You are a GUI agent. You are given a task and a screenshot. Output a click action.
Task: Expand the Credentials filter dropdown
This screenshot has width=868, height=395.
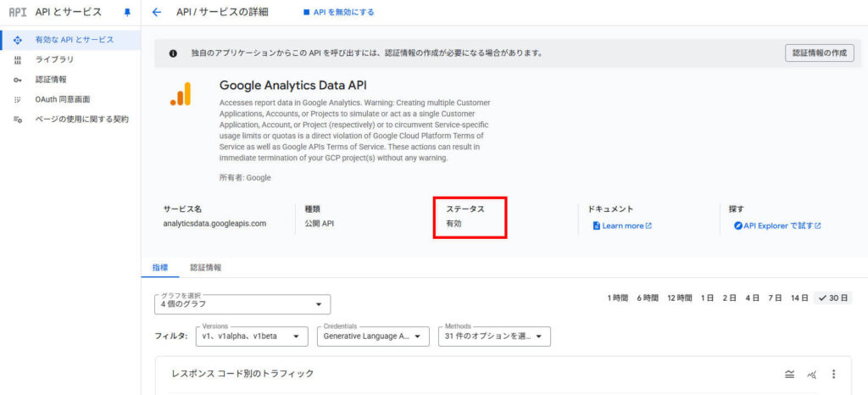point(373,337)
